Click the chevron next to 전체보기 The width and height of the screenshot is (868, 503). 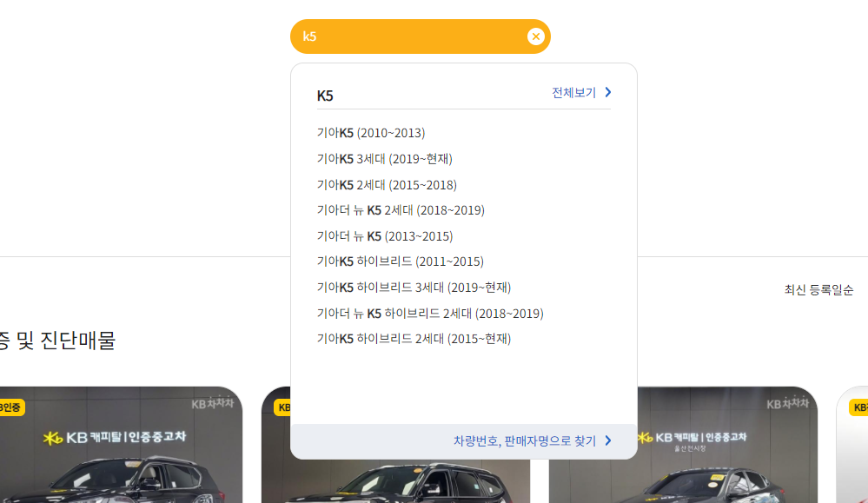click(x=608, y=92)
